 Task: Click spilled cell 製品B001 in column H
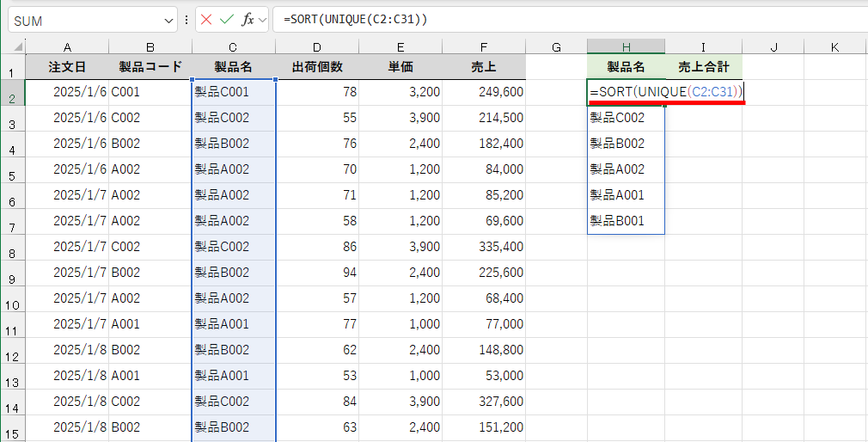point(627,222)
